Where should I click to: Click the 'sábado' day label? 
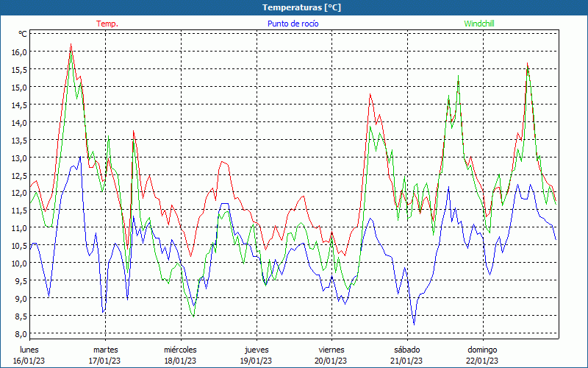(407, 350)
